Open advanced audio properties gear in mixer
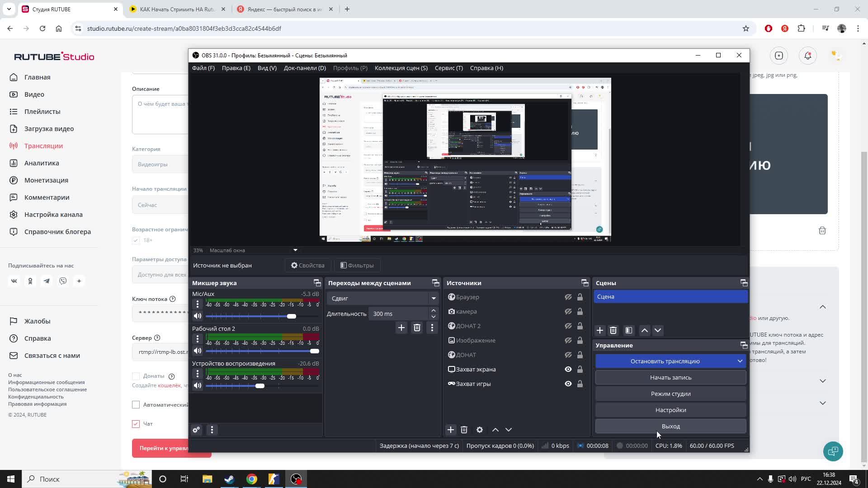The width and height of the screenshot is (868, 488). [196, 430]
